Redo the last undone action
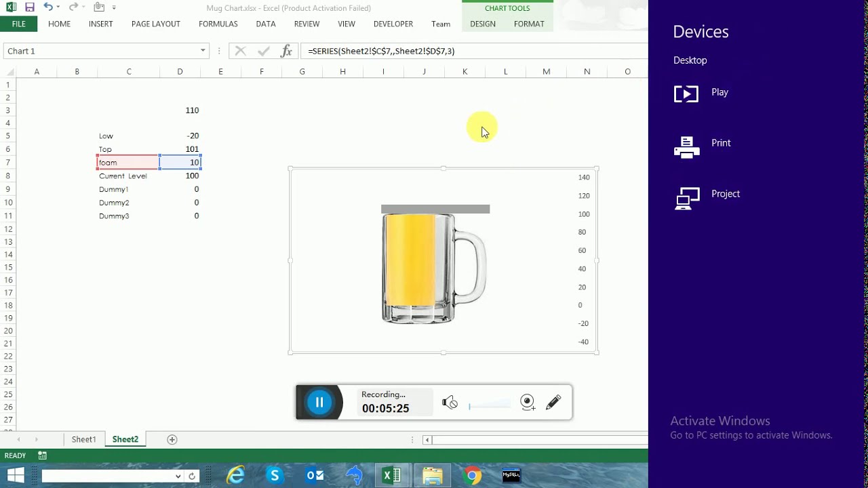868x488 pixels. (73, 7)
